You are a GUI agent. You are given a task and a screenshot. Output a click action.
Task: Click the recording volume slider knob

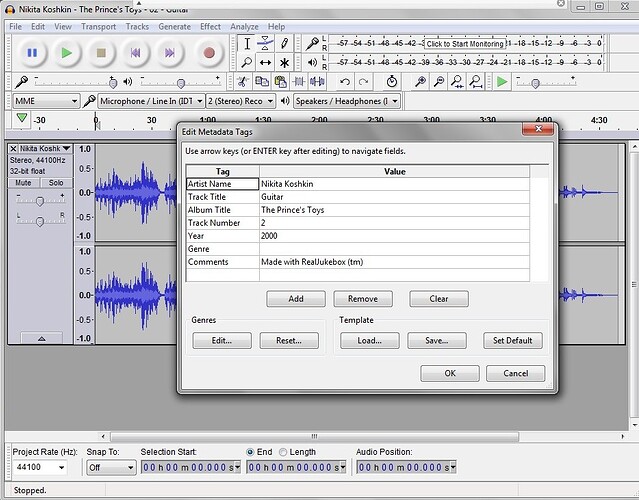113,83
